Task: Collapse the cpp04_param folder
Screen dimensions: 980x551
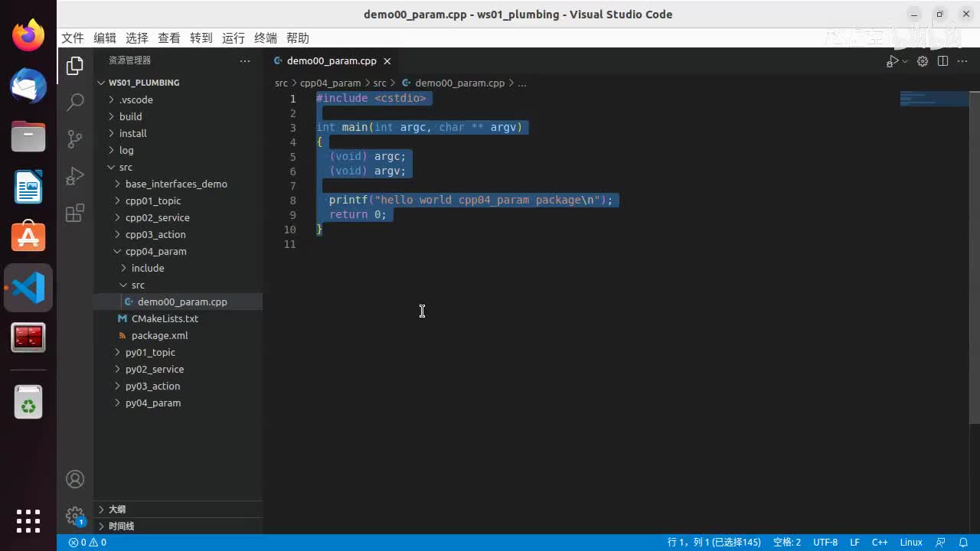Action: [178, 251]
